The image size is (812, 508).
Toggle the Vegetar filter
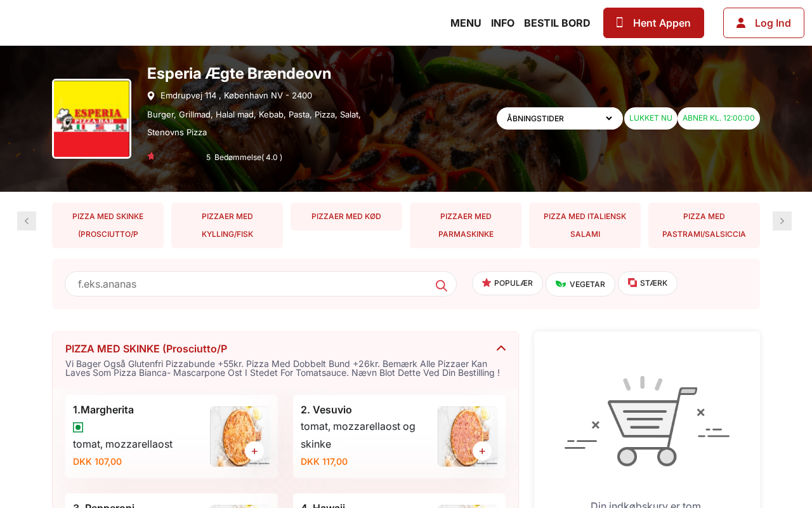(580, 284)
